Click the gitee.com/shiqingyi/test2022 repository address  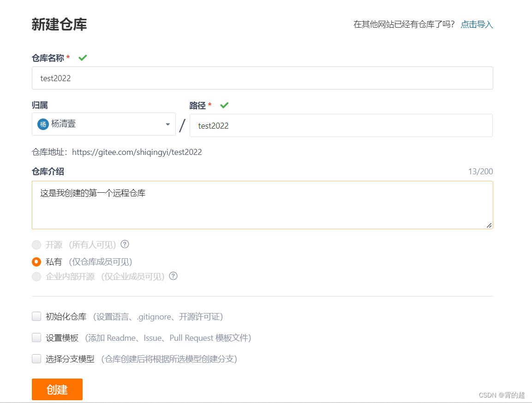(x=137, y=152)
